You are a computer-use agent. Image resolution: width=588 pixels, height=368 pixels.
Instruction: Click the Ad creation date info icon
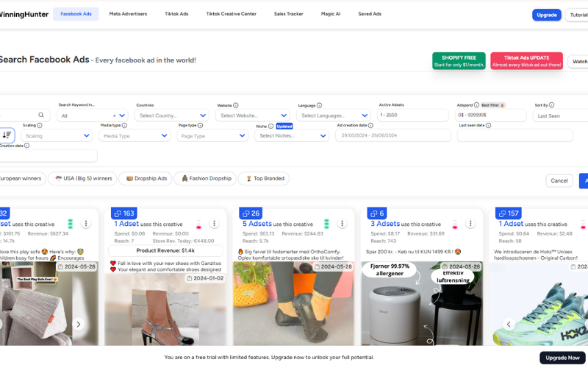click(370, 125)
